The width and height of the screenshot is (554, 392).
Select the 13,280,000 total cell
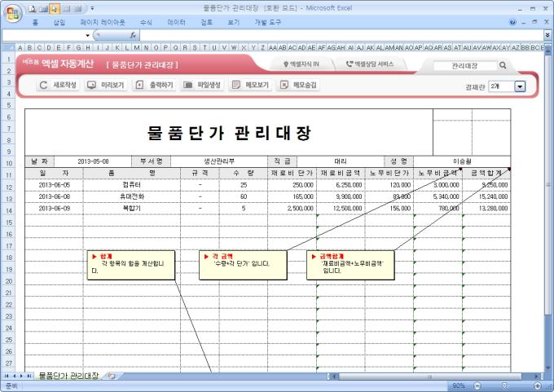[x=486, y=208]
